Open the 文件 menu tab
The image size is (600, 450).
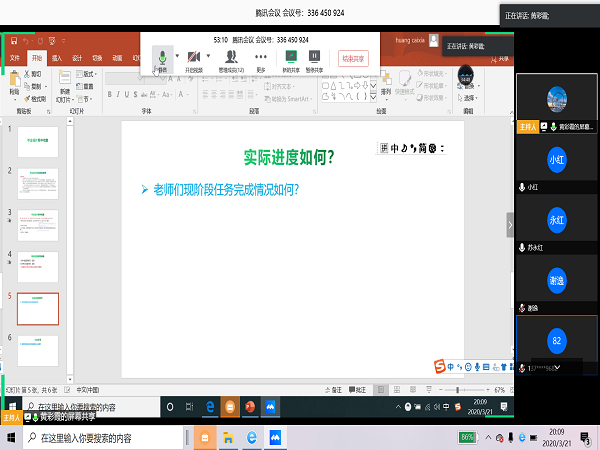pyautogui.click(x=15, y=58)
